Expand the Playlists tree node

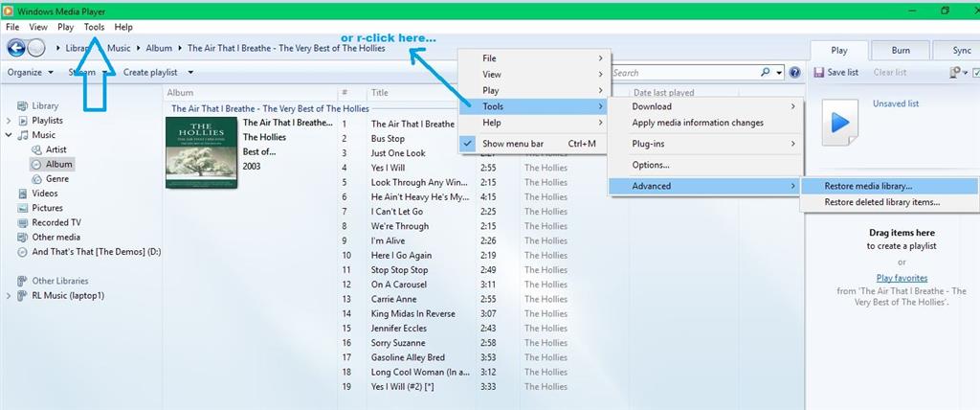pos(8,120)
